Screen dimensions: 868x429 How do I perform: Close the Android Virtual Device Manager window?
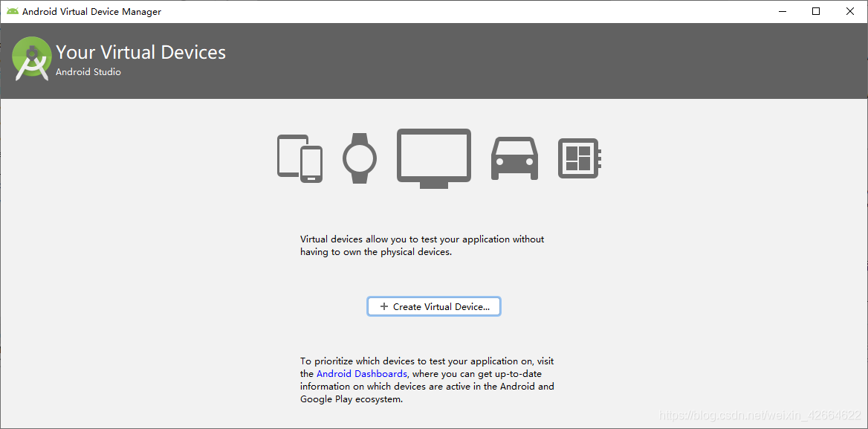click(x=849, y=11)
